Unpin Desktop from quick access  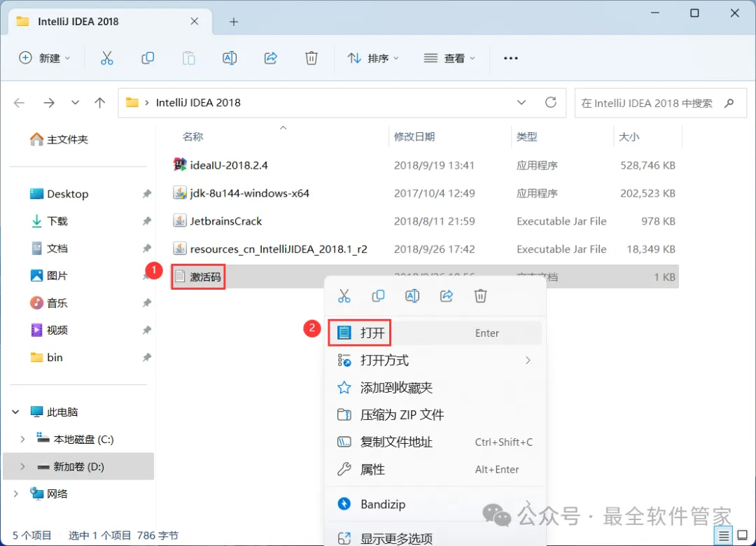(146, 194)
